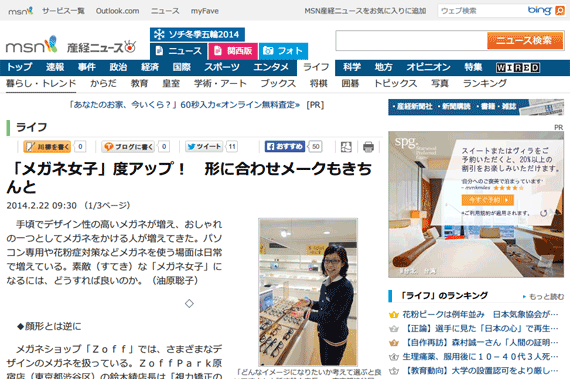Image resolution: width=570 pixels, height=379 pixels.
Task: Click the enlarge text icon beside the printer
Action: point(346,147)
